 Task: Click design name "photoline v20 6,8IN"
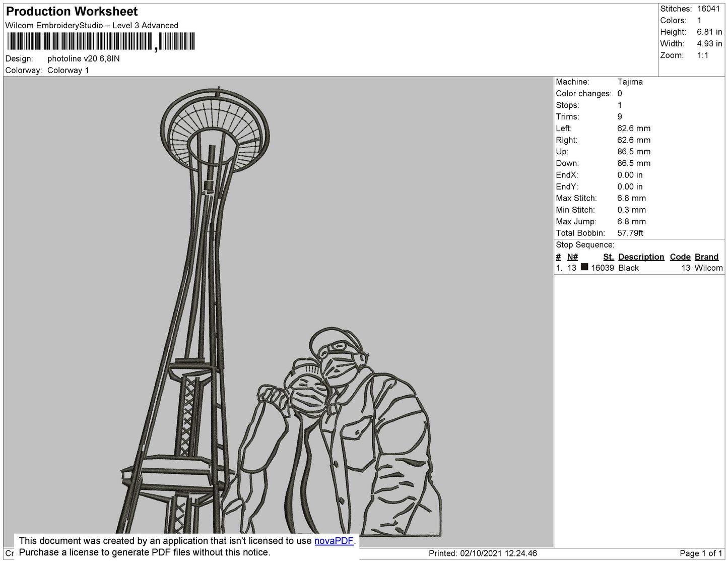click(x=84, y=58)
